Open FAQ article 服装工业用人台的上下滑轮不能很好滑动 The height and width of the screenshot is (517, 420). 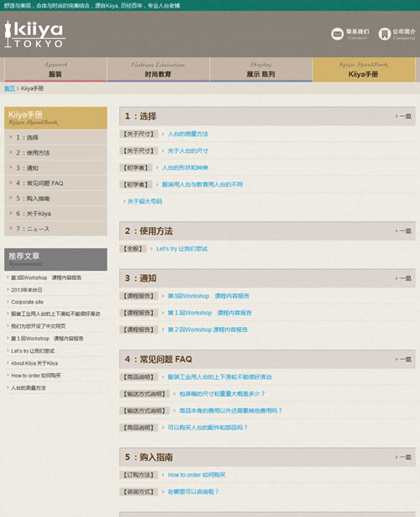pyautogui.click(x=220, y=377)
